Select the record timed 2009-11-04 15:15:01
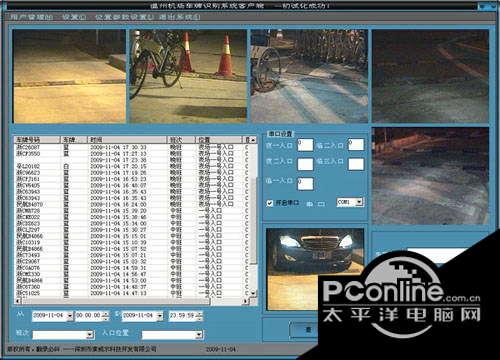 click(x=133, y=236)
